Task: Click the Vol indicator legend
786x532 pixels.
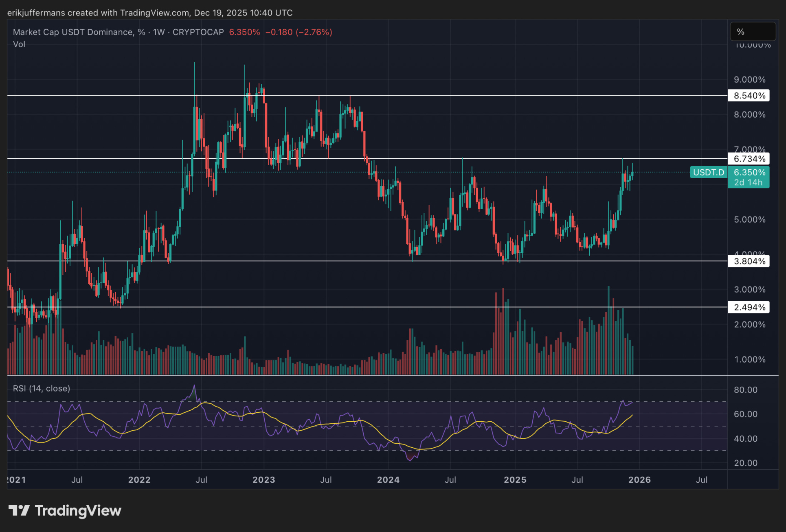Action: click(19, 44)
